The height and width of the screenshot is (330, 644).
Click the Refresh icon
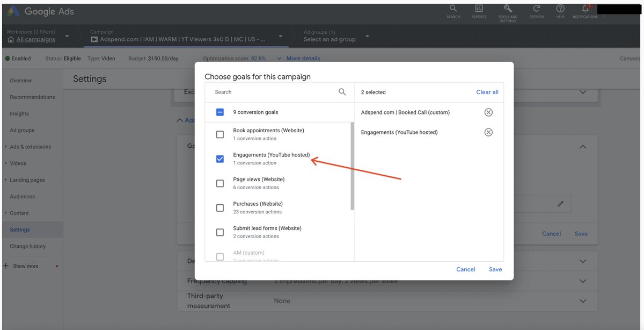[x=536, y=9]
